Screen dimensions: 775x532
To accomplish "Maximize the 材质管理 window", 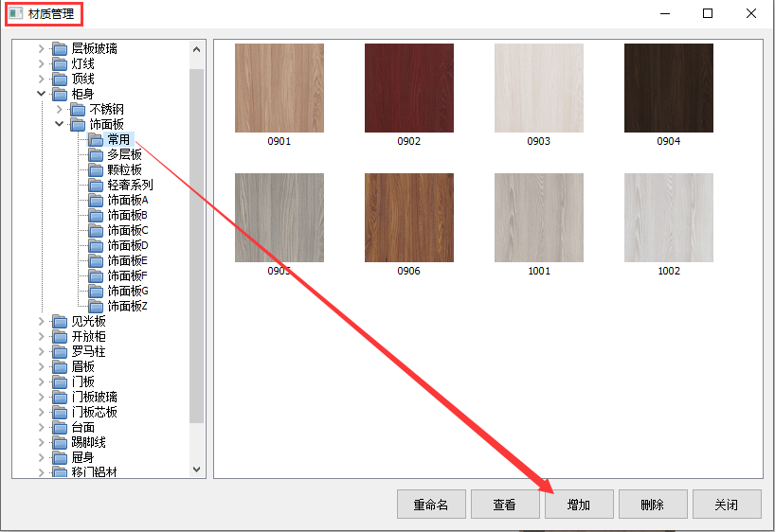I will click(x=708, y=13).
